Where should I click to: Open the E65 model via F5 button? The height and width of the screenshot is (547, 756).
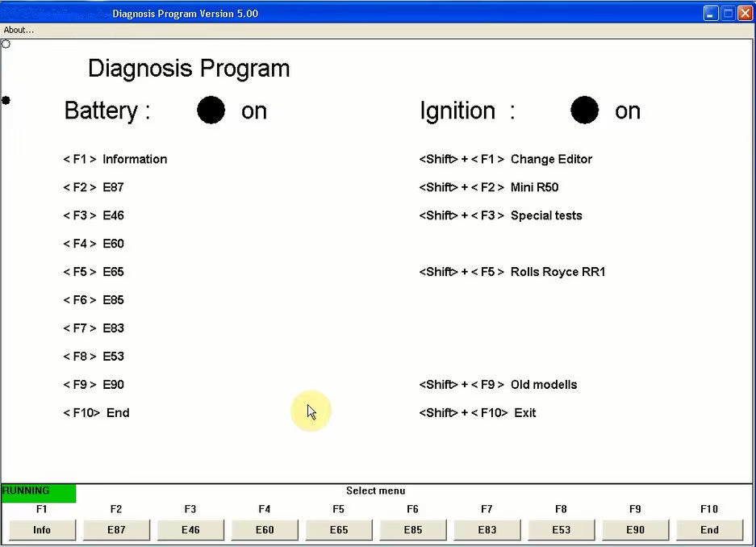click(x=339, y=530)
